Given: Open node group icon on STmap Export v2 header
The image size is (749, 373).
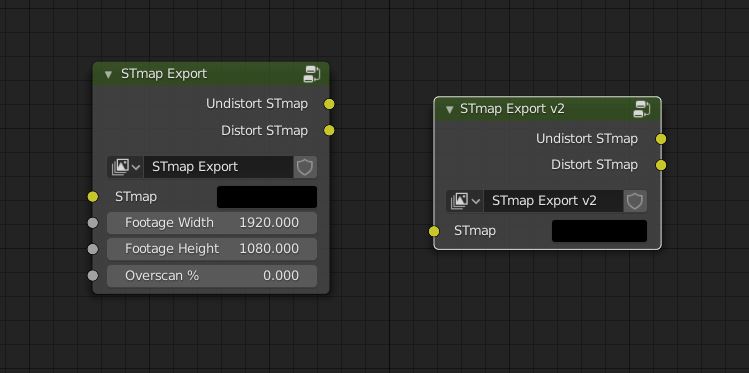Looking at the screenshot, I should click(x=642, y=109).
